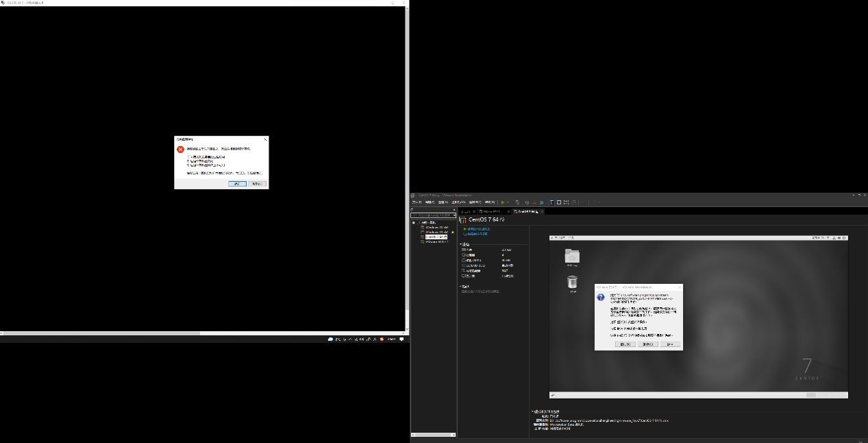Open the Edit menu in VMware Workstation
The image size is (868, 443).
click(x=430, y=202)
